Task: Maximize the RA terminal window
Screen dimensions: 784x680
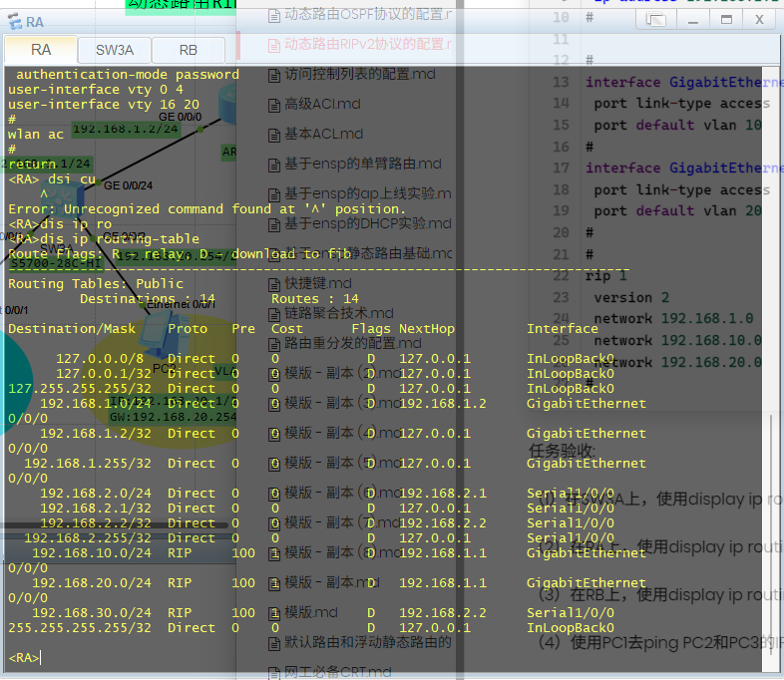Action: [726, 20]
